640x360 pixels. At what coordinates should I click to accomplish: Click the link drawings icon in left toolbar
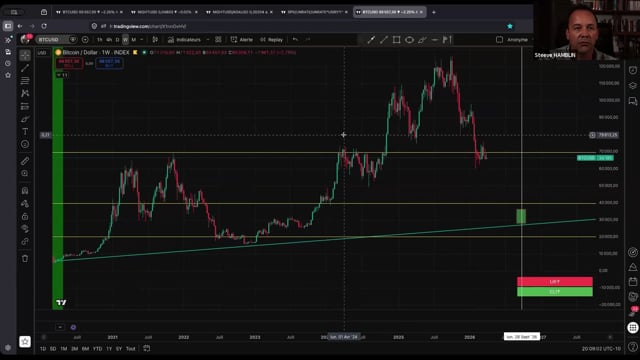[25, 241]
